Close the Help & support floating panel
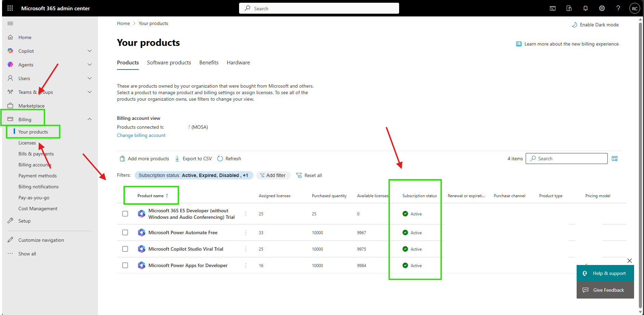This screenshot has height=315, width=644. [x=630, y=261]
